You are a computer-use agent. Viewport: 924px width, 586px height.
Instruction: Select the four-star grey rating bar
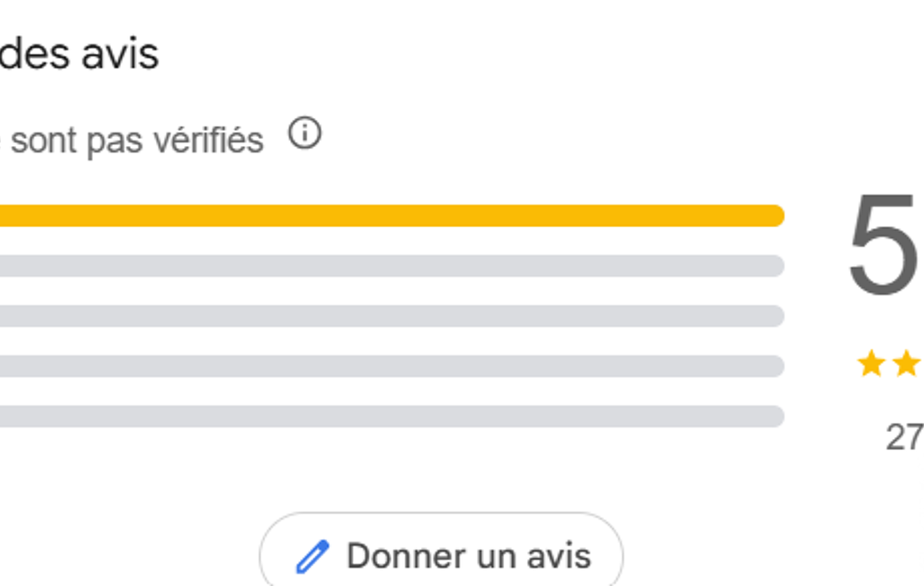(392, 266)
